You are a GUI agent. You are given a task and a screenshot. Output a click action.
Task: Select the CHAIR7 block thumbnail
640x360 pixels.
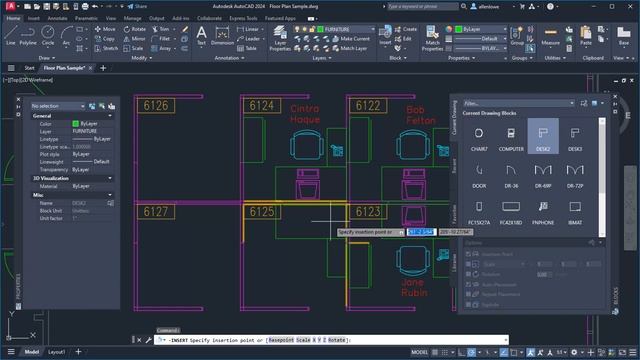tap(479, 137)
